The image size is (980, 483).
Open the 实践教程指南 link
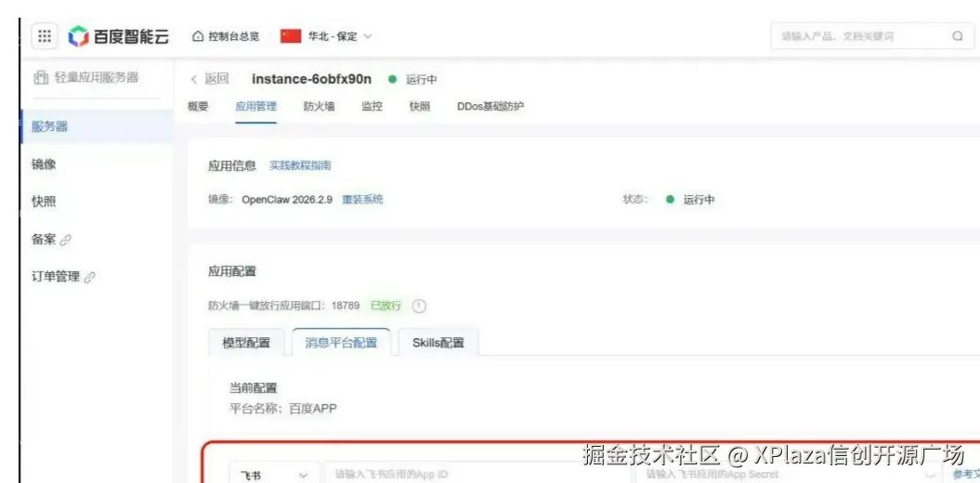click(x=300, y=165)
